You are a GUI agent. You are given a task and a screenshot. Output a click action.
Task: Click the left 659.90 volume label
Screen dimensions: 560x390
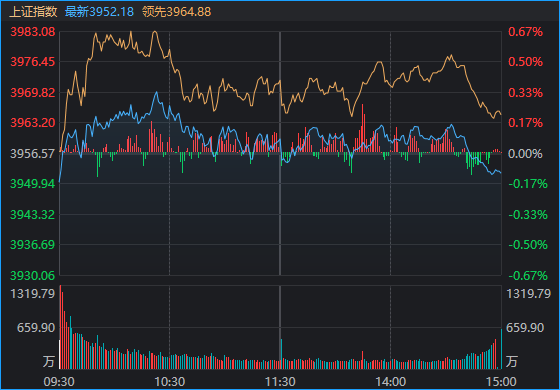pos(36,328)
